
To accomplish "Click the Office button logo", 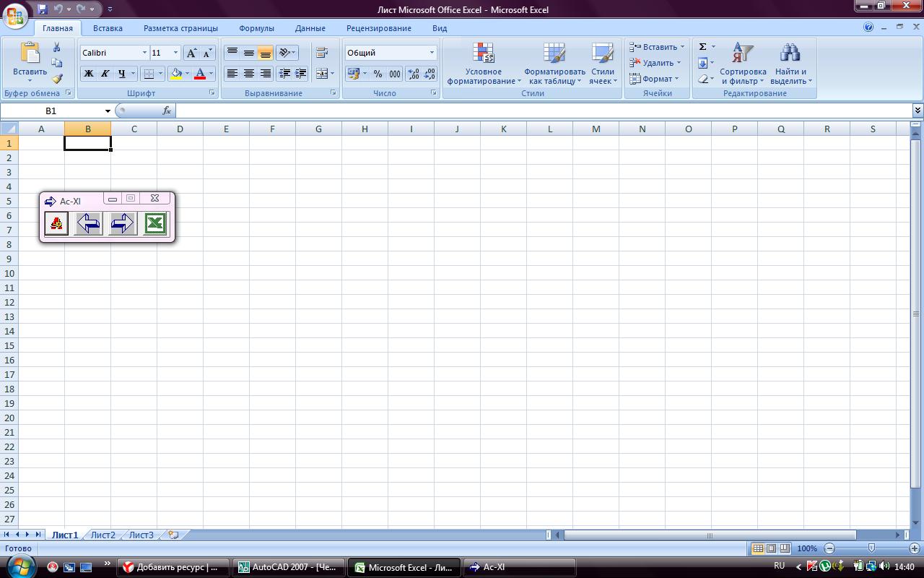I will click(15, 15).
